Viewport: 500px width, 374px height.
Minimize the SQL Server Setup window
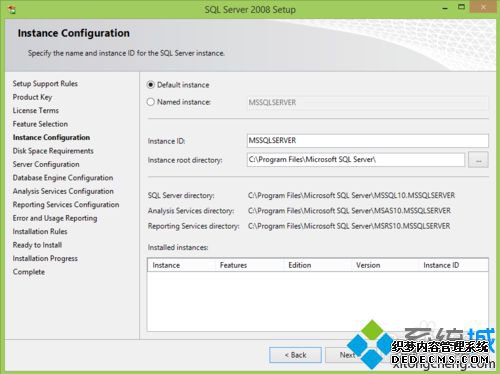445,8
